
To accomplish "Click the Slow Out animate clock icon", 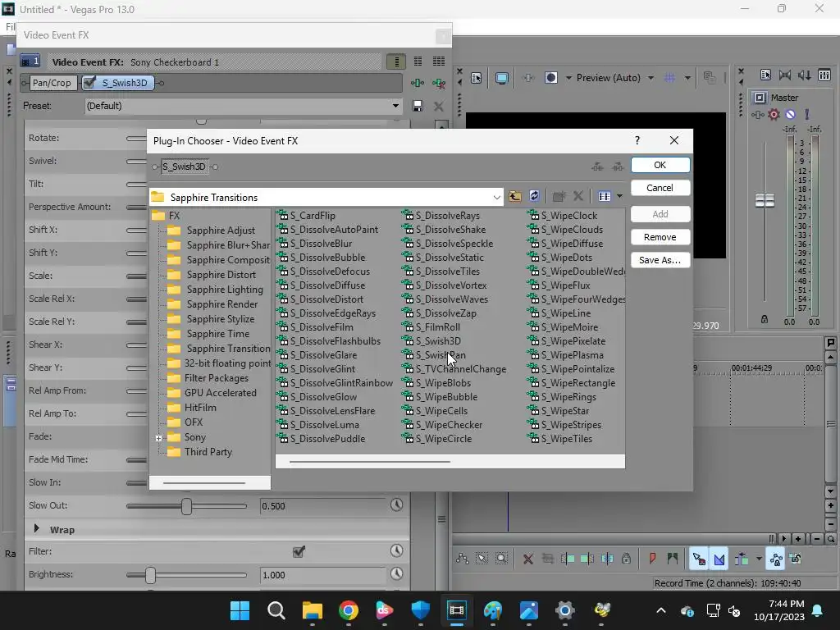I will click(x=396, y=504).
